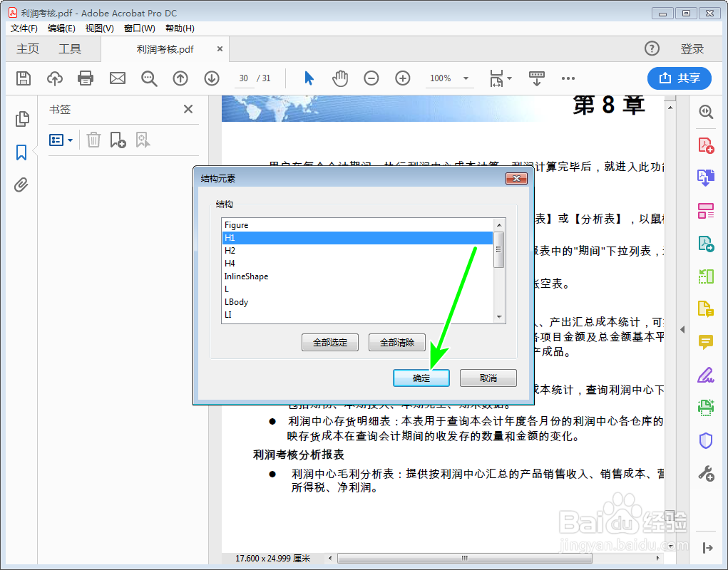Open the 窗口(W) menu
This screenshot has height=570, width=728.
pyautogui.click(x=140, y=28)
